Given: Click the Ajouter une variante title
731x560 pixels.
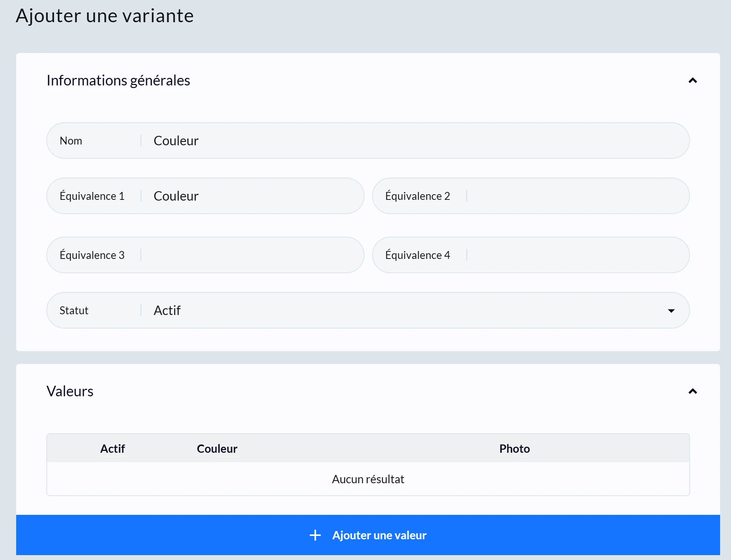Looking at the screenshot, I should pyautogui.click(x=105, y=16).
